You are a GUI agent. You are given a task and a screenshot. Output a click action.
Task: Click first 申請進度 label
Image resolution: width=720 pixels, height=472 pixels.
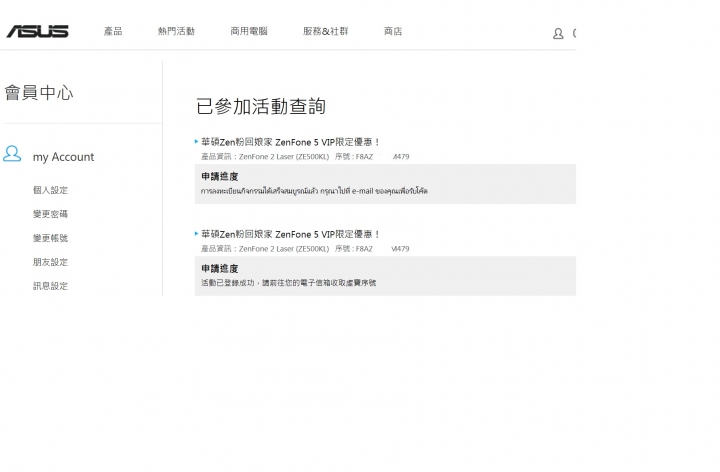(x=219, y=176)
